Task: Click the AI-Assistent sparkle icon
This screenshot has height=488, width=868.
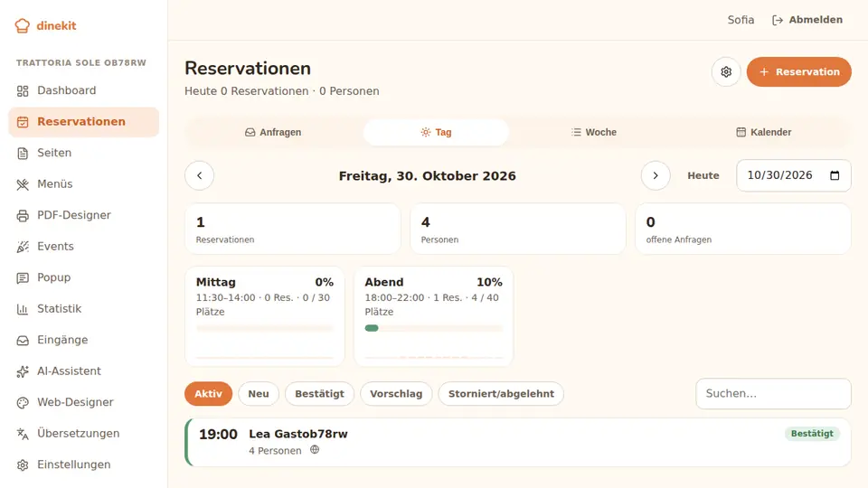Action: (23, 371)
